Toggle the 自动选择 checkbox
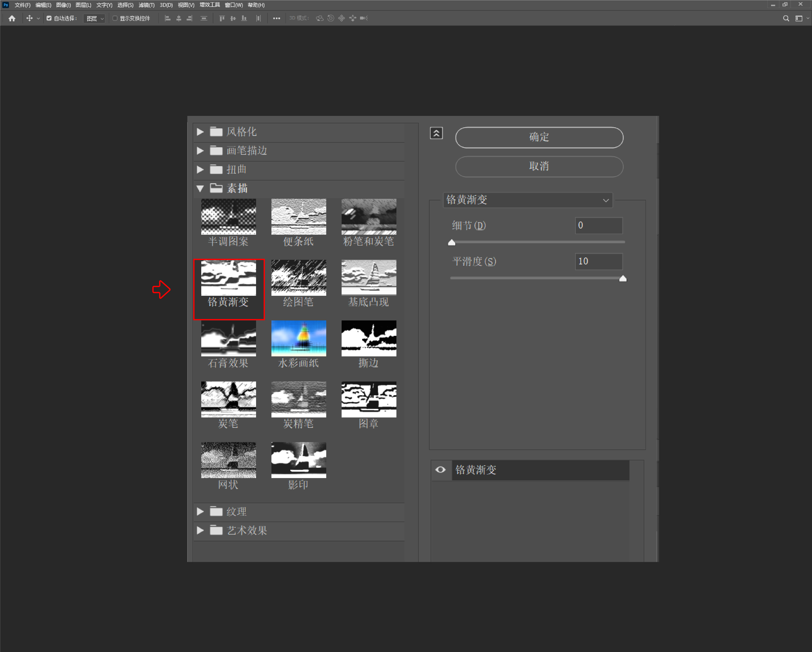The height and width of the screenshot is (652, 812). point(49,18)
